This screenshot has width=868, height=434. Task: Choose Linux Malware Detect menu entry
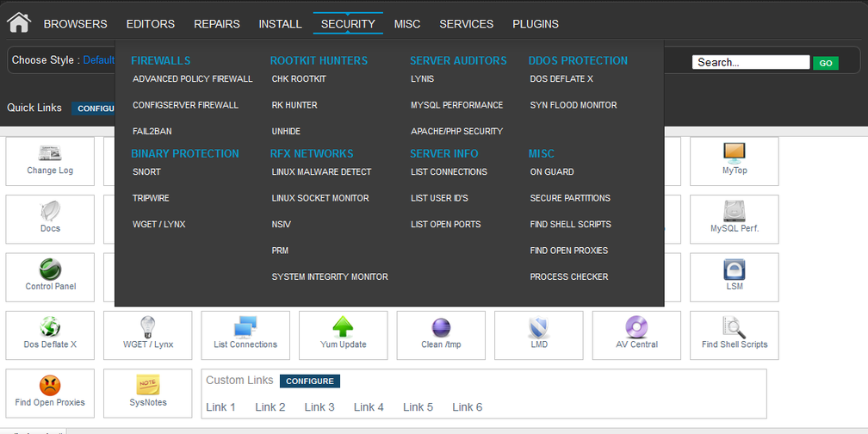321,172
